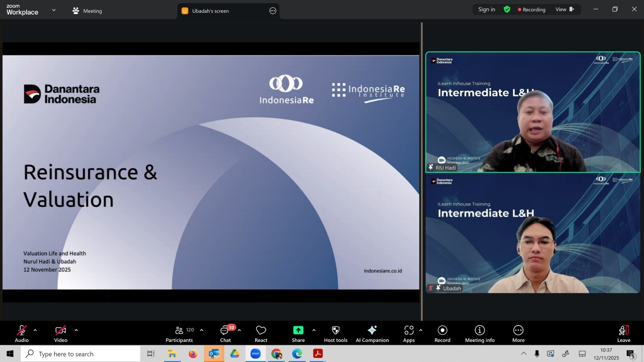Launch the AI Companion
This screenshot has width=644, height=362.
point(372,333)
